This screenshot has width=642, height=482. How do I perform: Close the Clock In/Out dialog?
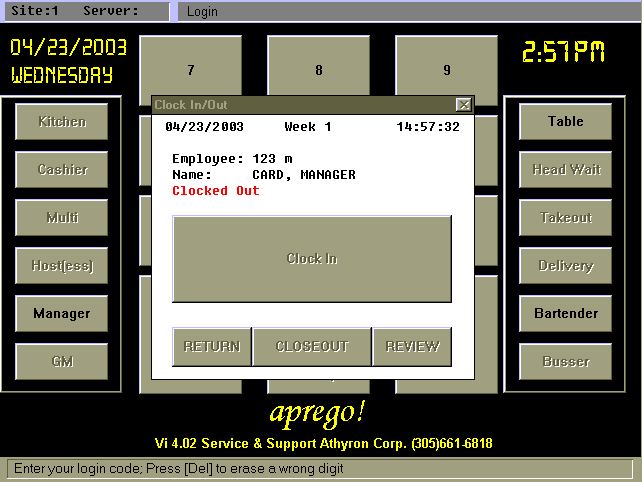[463, 105]
